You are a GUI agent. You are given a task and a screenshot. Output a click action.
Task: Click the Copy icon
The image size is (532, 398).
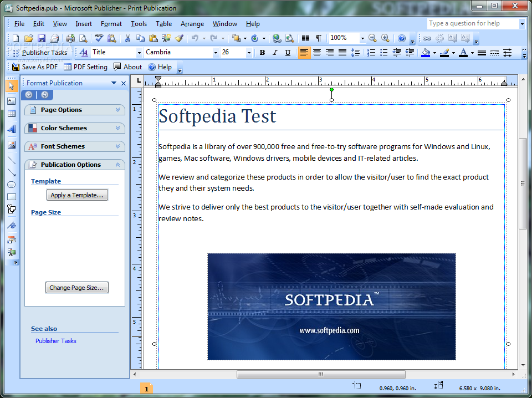pos(140,38)
